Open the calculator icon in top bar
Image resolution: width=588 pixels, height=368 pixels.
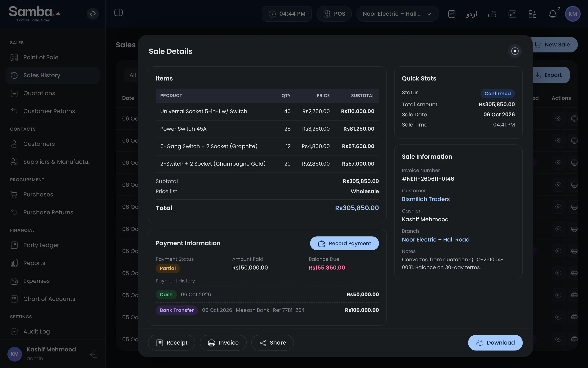(x=451, y=14)
